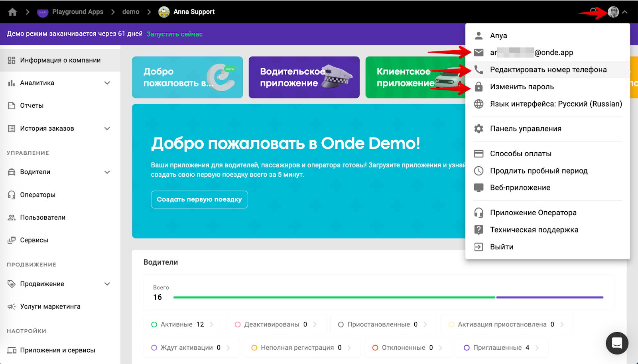The height and width of the screenshot is (364, 638).
Task: Open the 'Активные 12' drivers filter
Action: click(183, 325)
